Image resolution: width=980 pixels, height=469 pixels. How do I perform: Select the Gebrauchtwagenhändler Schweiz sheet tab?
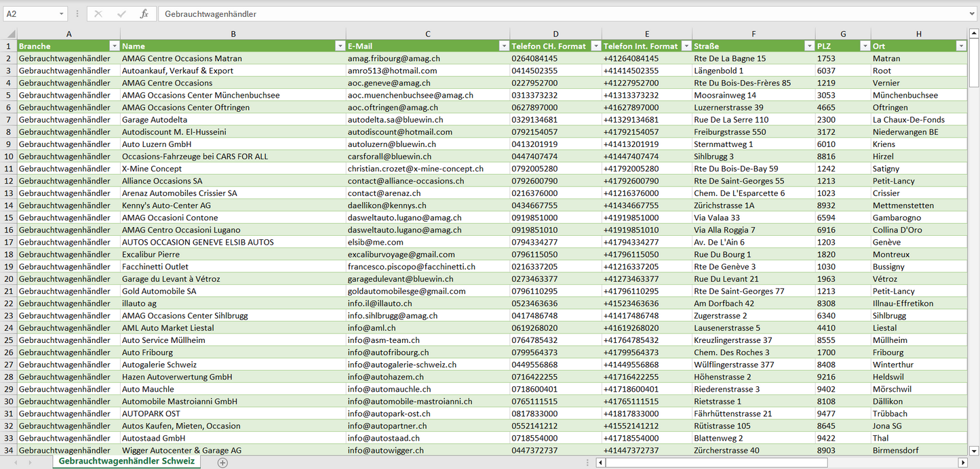126,461
